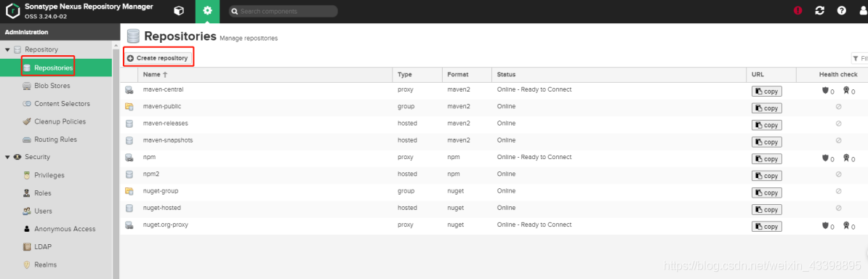Copy URL for maven-snapshots
This screenshot has height=279, width=868.
[x=767, y=142]
